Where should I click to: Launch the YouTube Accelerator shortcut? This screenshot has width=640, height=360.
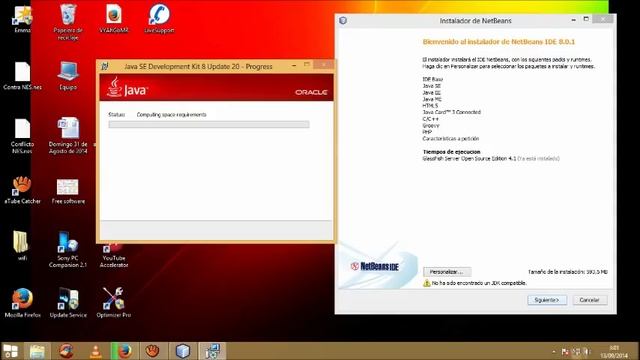(114, 255)
